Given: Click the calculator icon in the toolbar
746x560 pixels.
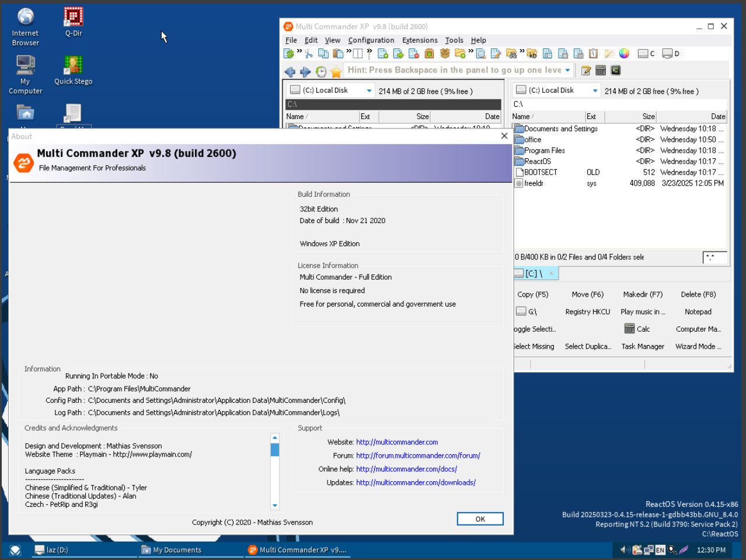Looking at the screenshot, I should pyautogui.click(x=601, y=71).
